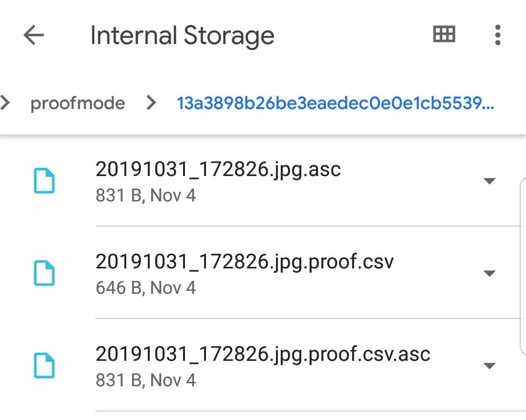The width and height of the screenshot is (526, 420).
Task: Open file 20191031_172826.jpg.proof.csv
Action: tap(245, 262)
